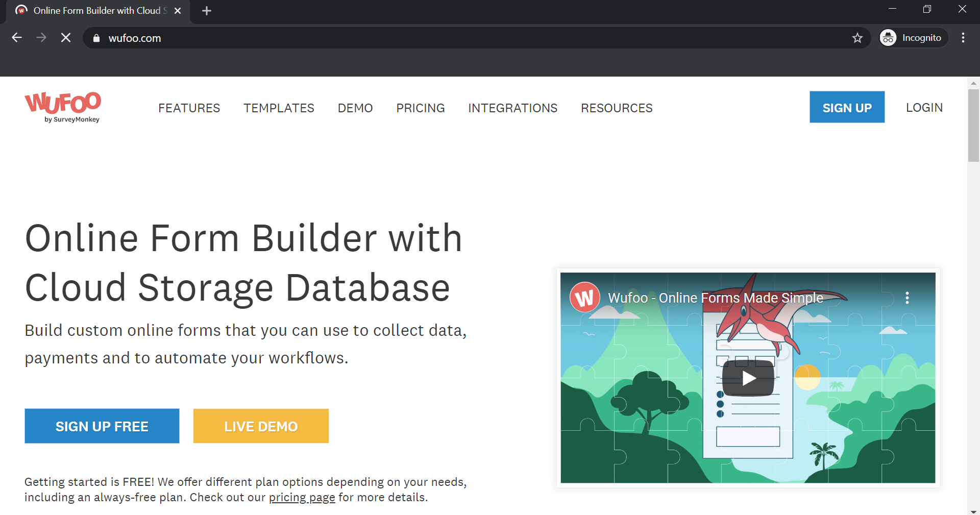This screenshot has width=980, height=515.
Task: Bookmark this page with the star icon
Action: coord(857,38)
